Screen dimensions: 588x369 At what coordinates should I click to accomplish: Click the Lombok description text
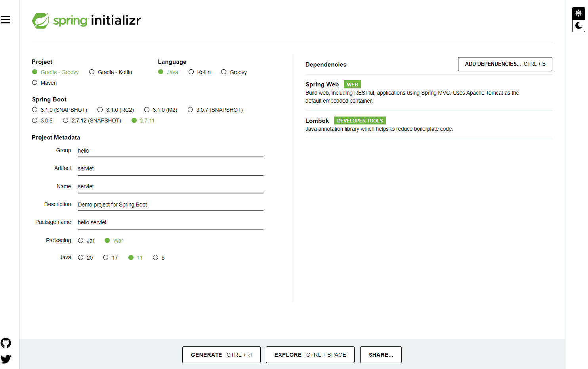pyautogui.click(x=379, y=129)
